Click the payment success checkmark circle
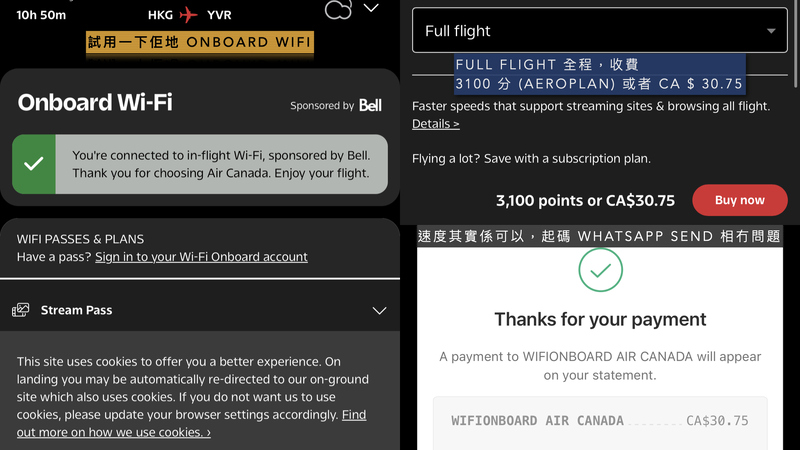 (600, 269)
